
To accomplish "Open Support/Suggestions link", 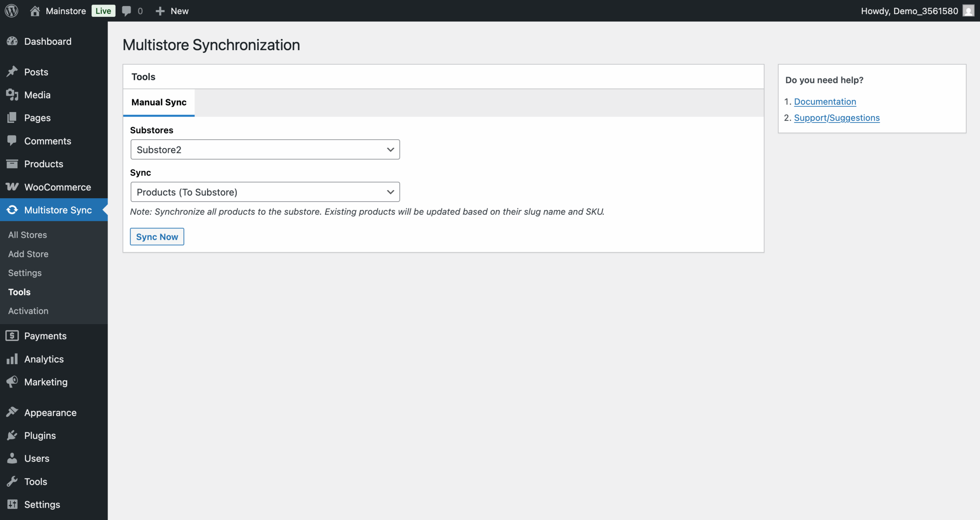I will [x=837, y=118].
